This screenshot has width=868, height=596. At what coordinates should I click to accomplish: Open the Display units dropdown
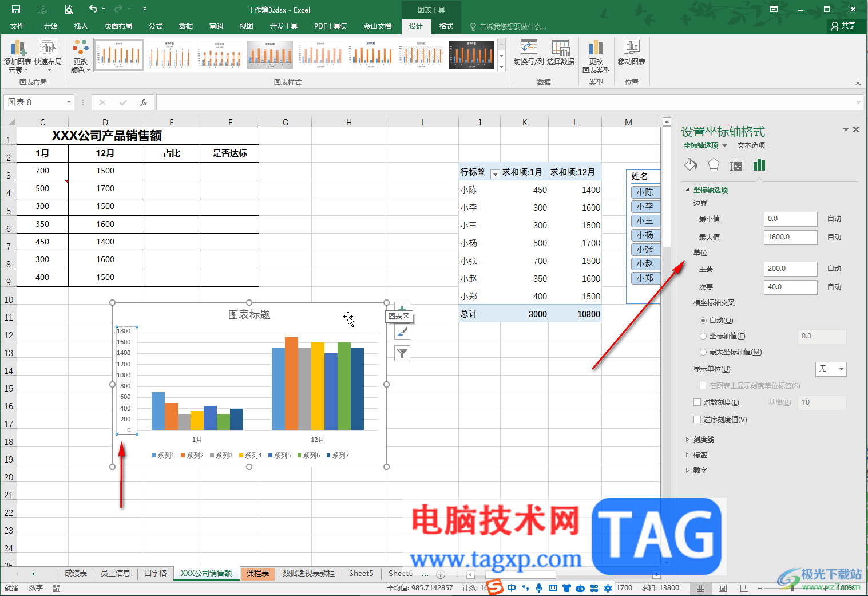[x=831, y=369]
